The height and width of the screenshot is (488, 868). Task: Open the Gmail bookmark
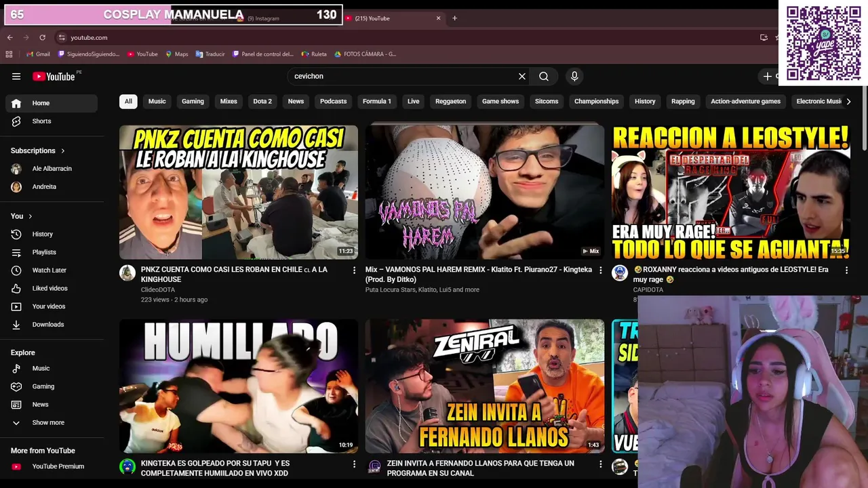click(x=38, y=54)
